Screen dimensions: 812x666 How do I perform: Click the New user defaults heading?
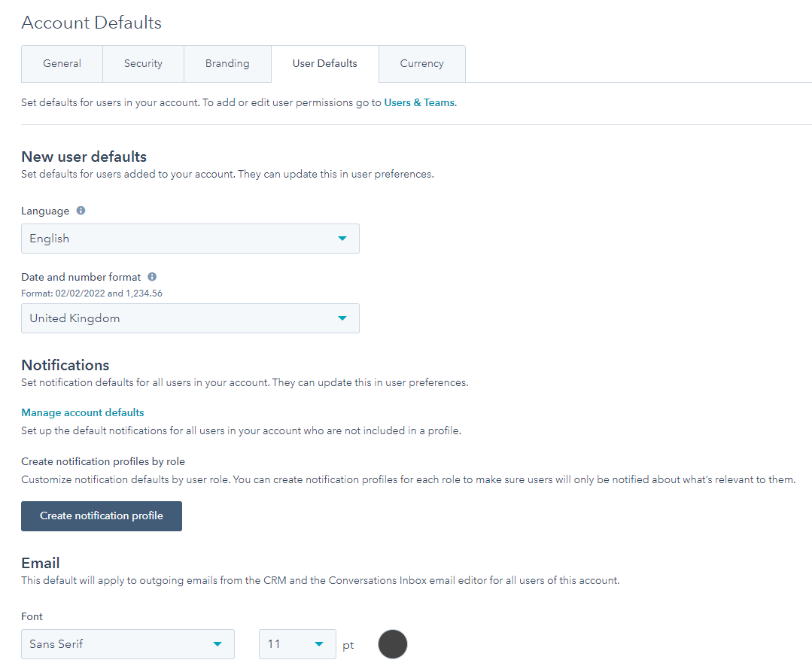84,157
